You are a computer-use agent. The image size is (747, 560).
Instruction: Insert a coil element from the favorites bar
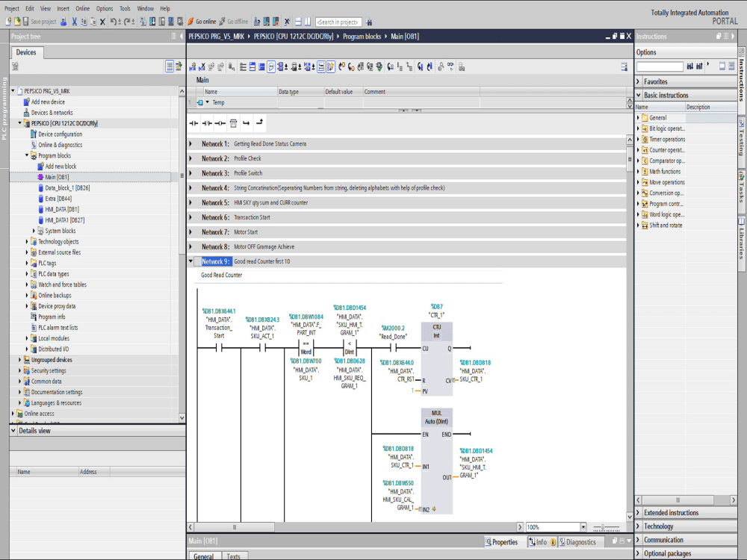click(x=220, y=123)
